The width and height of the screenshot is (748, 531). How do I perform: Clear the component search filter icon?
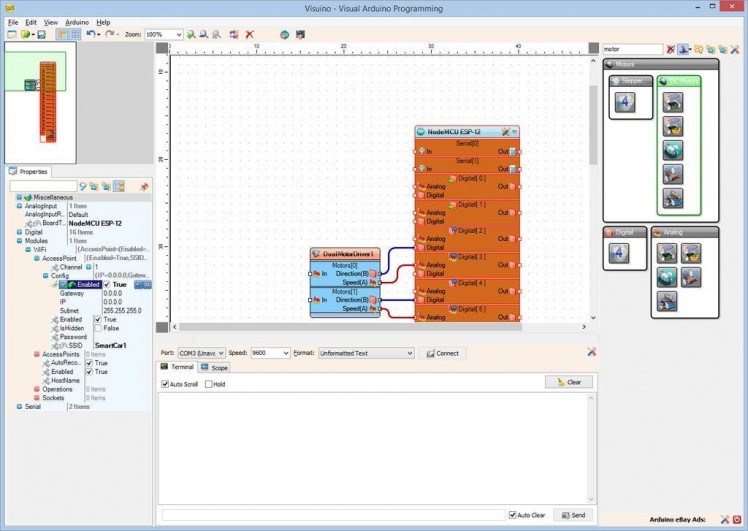coord(670,49)
